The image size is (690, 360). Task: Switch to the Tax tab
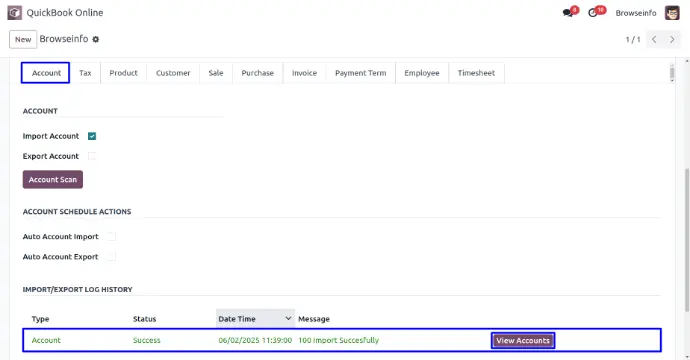[x=85, y=73]
